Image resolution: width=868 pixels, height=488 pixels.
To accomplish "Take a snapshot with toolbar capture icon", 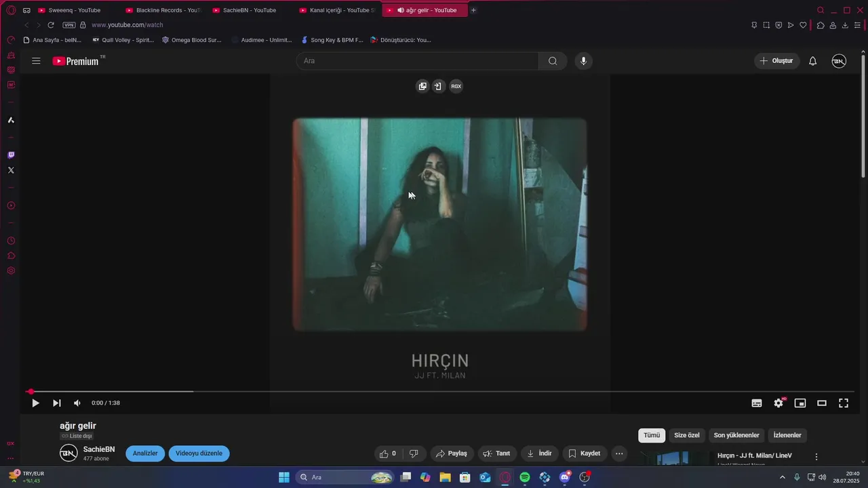I will point(766,25).
